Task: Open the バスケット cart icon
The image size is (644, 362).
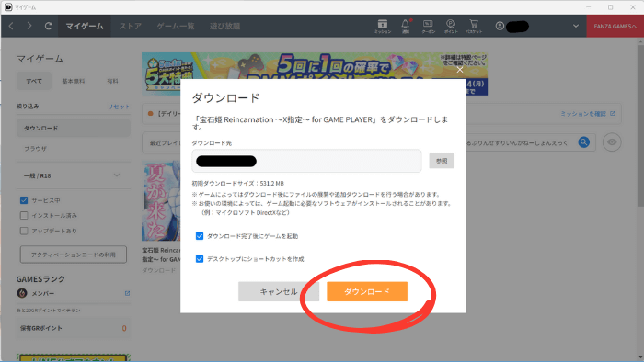Action: 474,27
